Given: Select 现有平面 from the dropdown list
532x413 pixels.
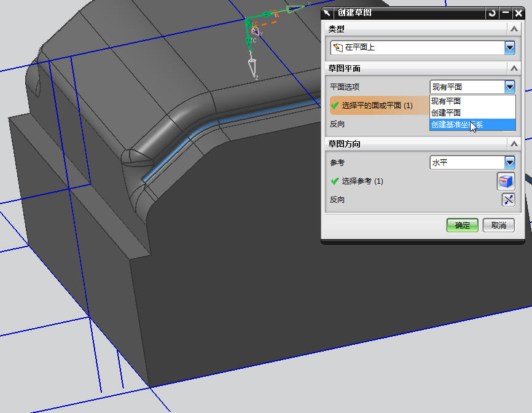Looking at the screenshot, I should (472, 101).
